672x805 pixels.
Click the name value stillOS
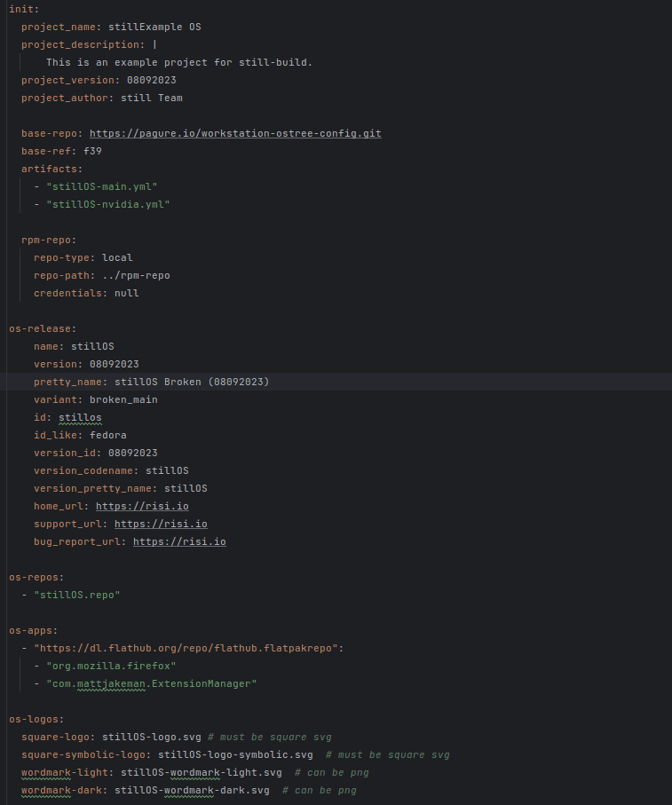(92, 346)
